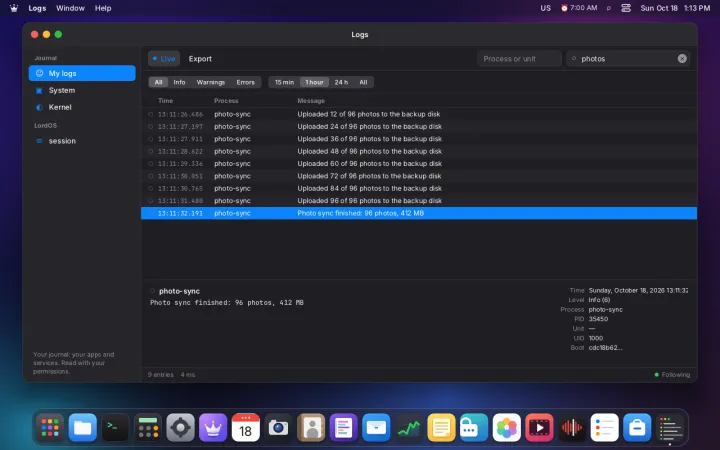Open Spotlight search in menu bar
The height and width of the screenshot is (450, 720).
tap(609, 8)
